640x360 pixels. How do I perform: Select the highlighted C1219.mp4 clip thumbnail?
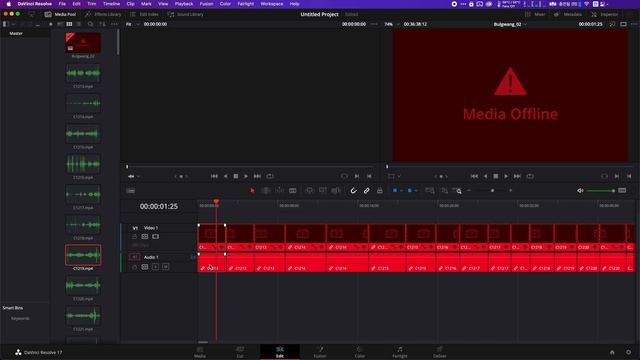[x=83, y=255]
